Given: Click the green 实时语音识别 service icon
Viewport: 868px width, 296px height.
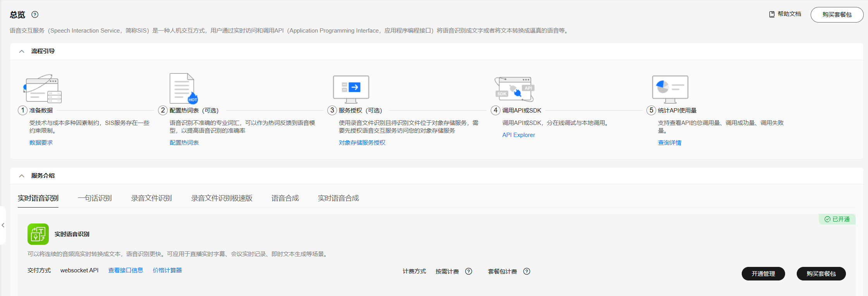Looking at the screenshot, I should coord(38,234).
